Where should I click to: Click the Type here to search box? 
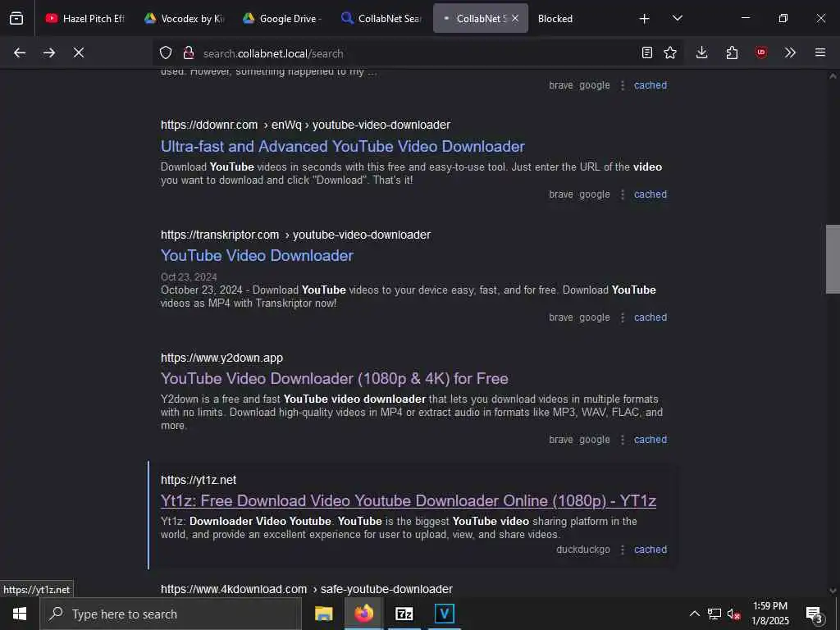pos(171,614)
